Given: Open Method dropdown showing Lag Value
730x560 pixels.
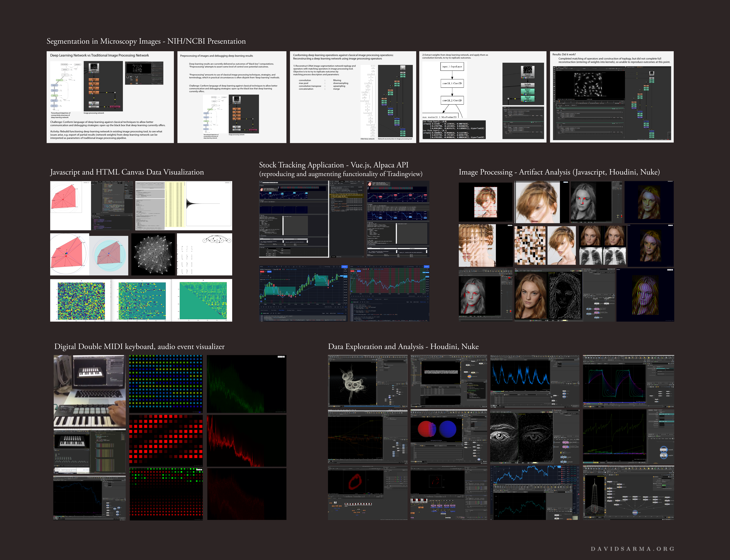Looking at the screenshot, I should 660,367.
